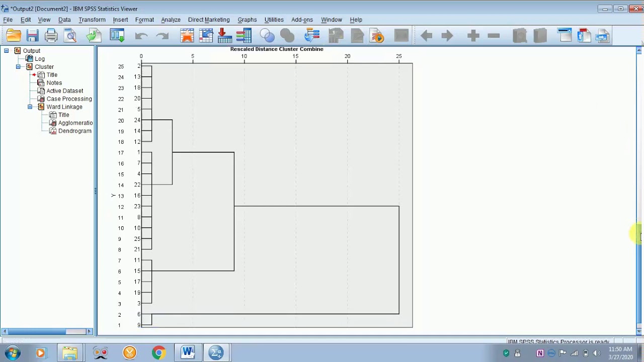
Task: Select the Title item under Ward Linkage
Action: click(x=63, y=115)
